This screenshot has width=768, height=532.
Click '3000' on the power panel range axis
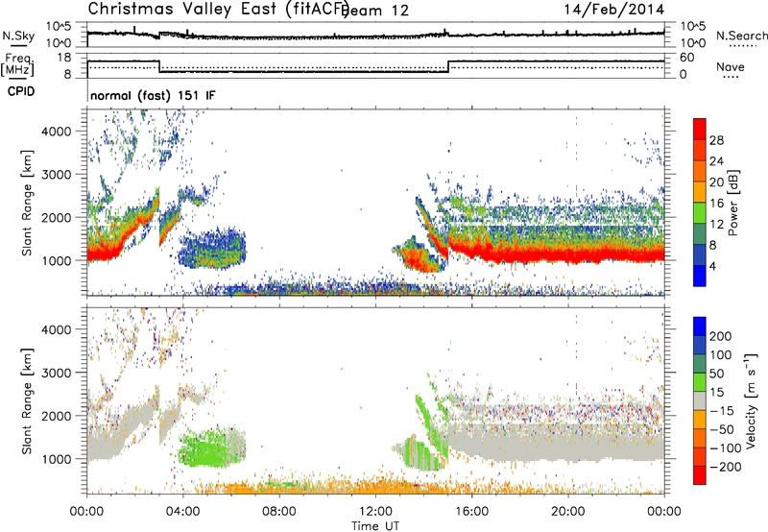56,175
